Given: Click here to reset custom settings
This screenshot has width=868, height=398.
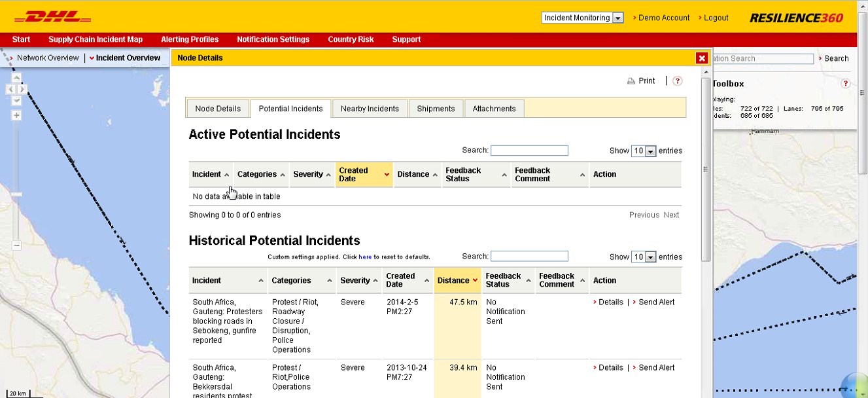Looking at the screenshot, I should tap(365, 257).
